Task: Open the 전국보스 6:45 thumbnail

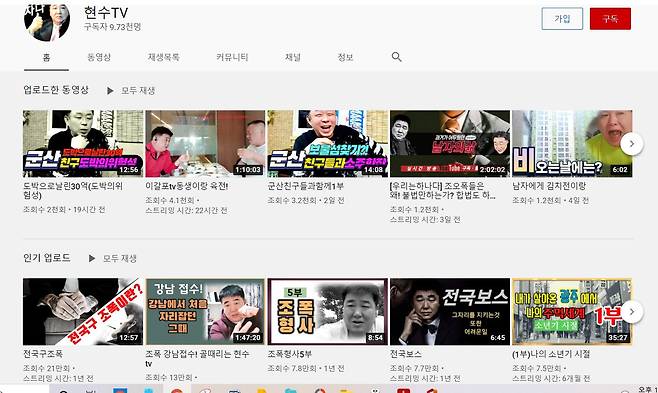Action: click(x=450, y=312)
